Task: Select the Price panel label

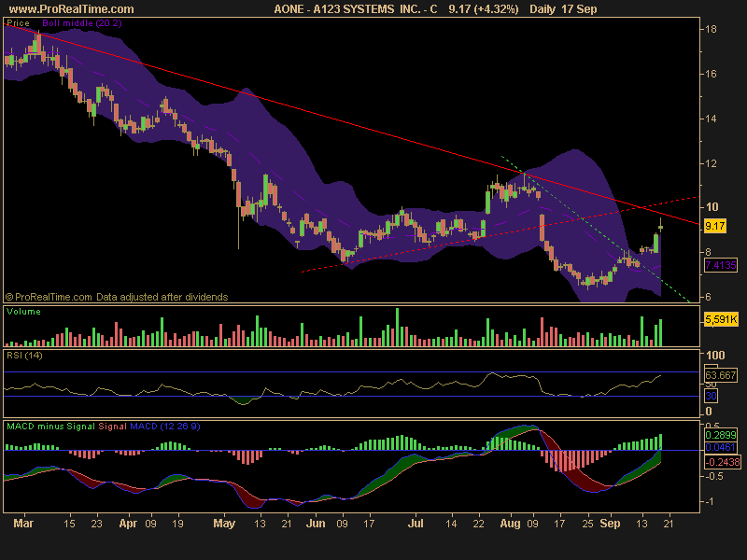Action: pyautogui.click(x=19, y=23)
